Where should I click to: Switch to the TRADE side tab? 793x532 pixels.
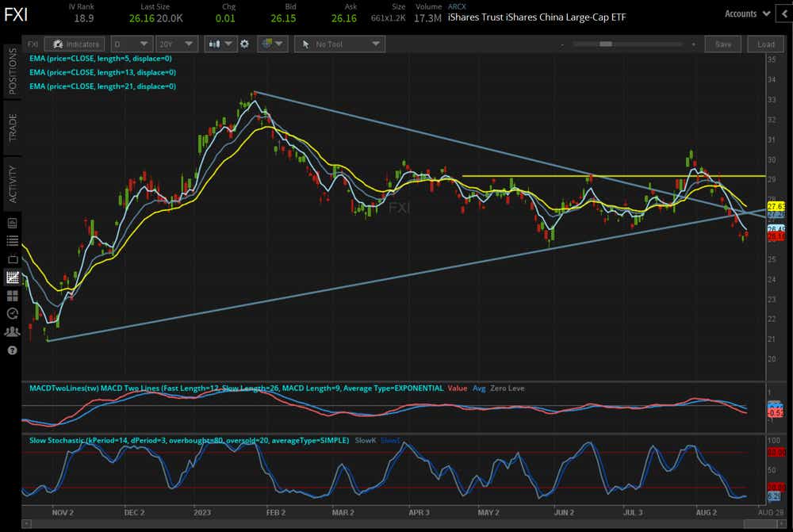coord(13,128)
